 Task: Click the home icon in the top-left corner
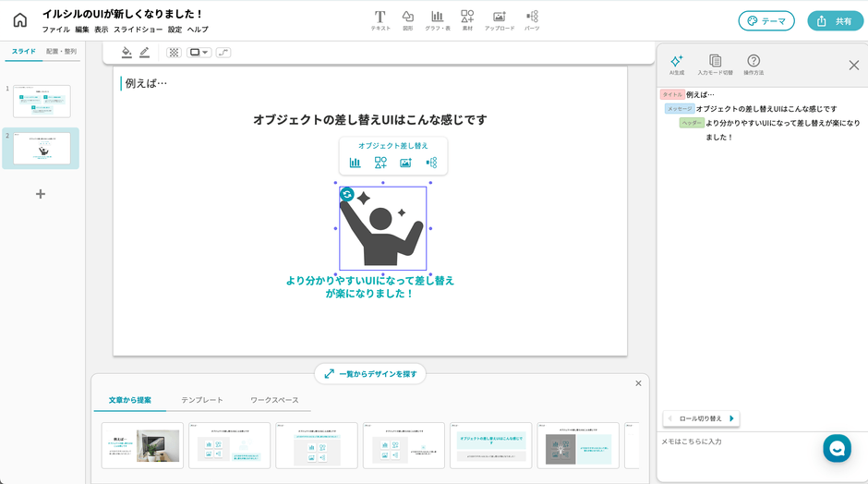pos(20,20)
